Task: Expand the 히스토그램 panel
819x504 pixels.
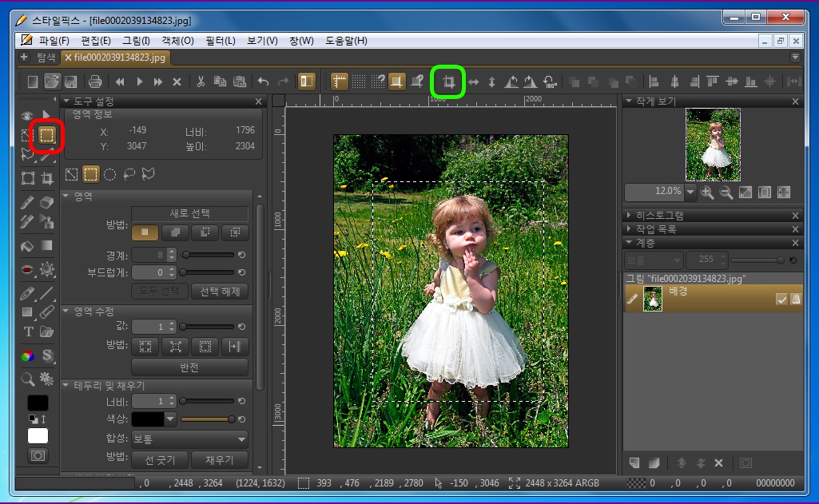Action: [x=629, y=215]
